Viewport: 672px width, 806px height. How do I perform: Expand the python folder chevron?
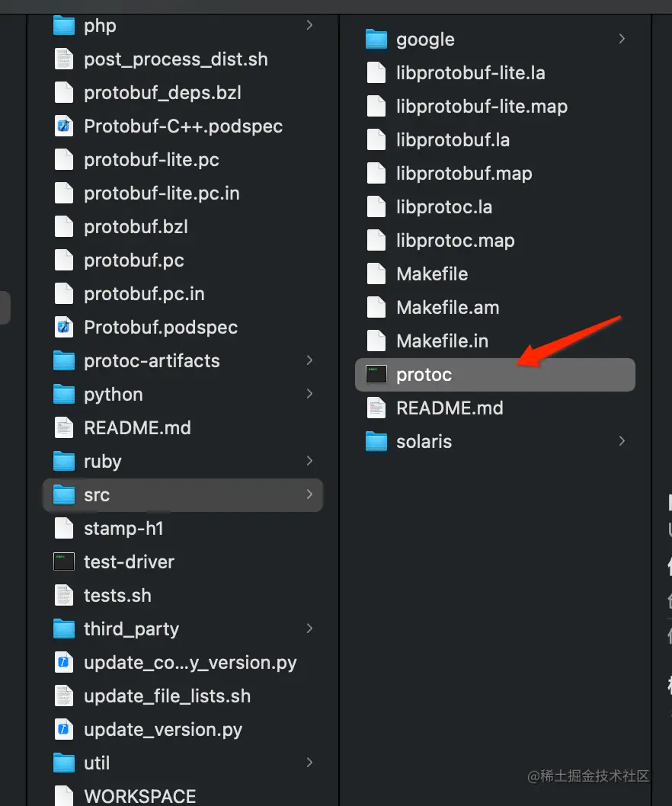click(309, 393)
